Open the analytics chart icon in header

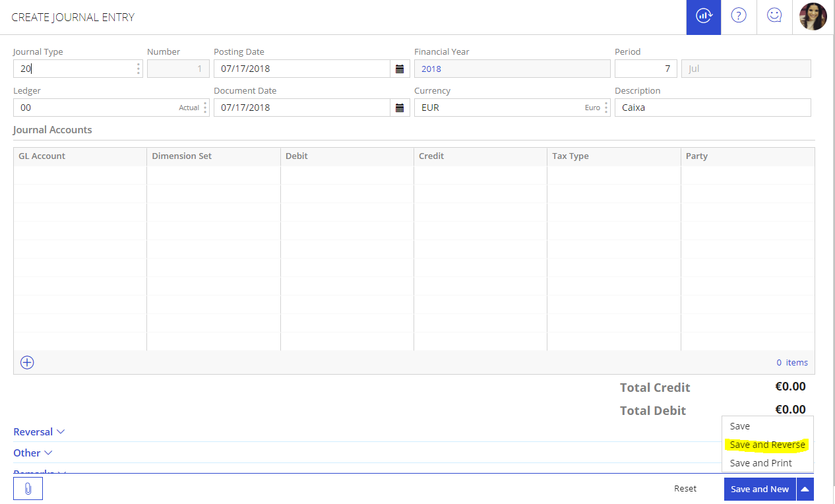(x=704, y=17)
